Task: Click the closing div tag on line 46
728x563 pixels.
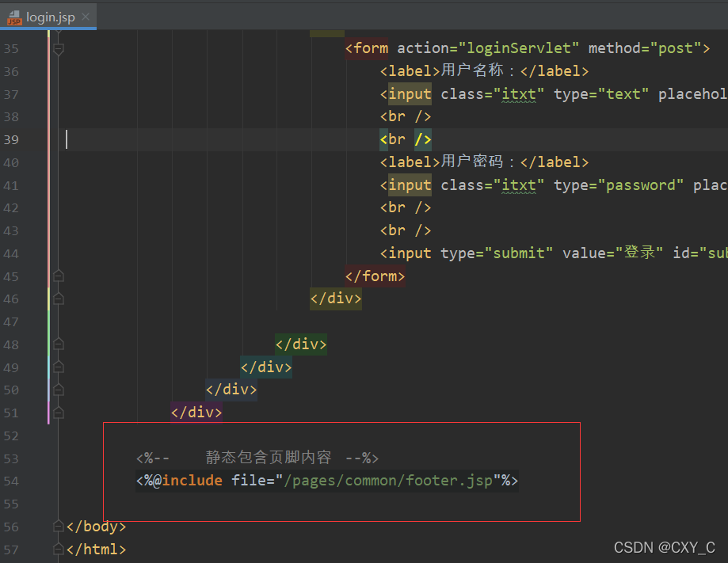Action: pos(336,299)
